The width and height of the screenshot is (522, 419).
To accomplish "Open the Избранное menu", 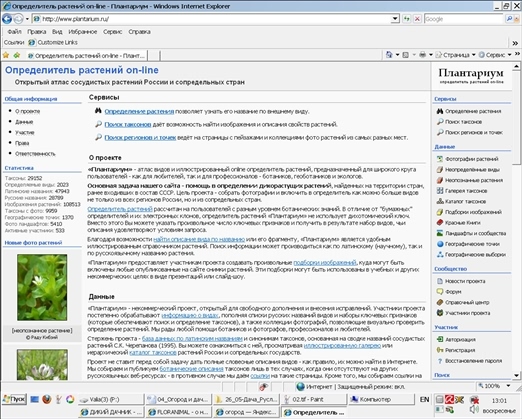I will click(82, 32).
